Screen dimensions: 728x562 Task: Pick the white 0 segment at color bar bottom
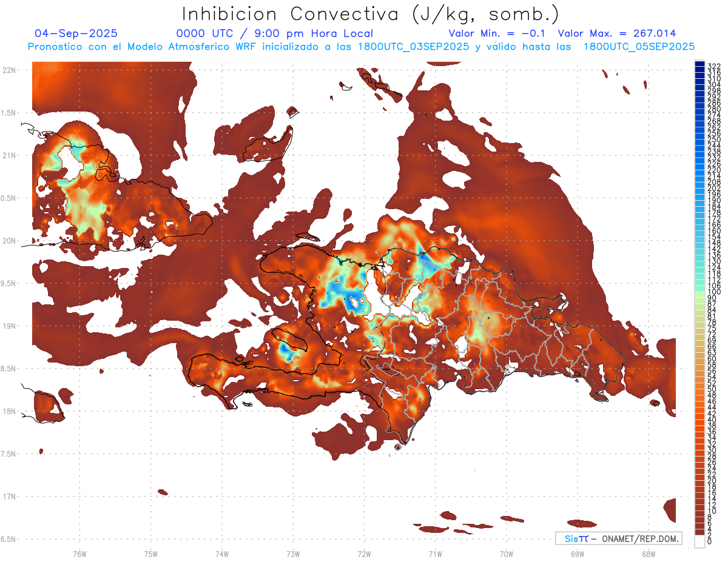click(x=699, y=542)
